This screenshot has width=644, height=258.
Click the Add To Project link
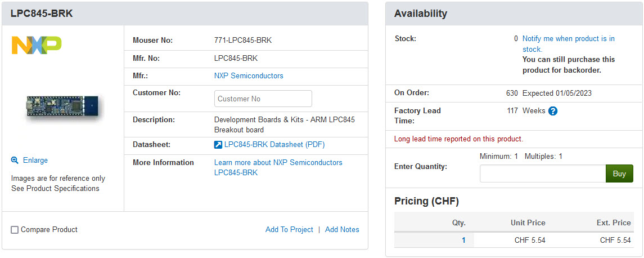(289, 229)
